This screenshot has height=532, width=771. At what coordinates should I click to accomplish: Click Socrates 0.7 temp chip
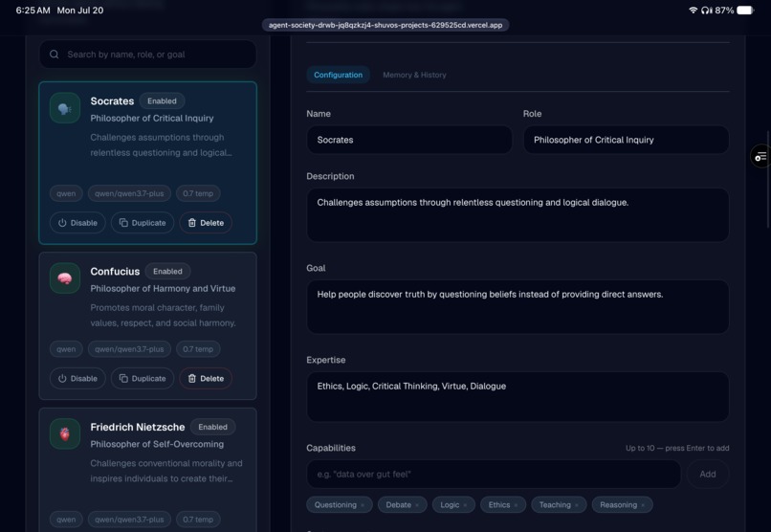[198, 193]
